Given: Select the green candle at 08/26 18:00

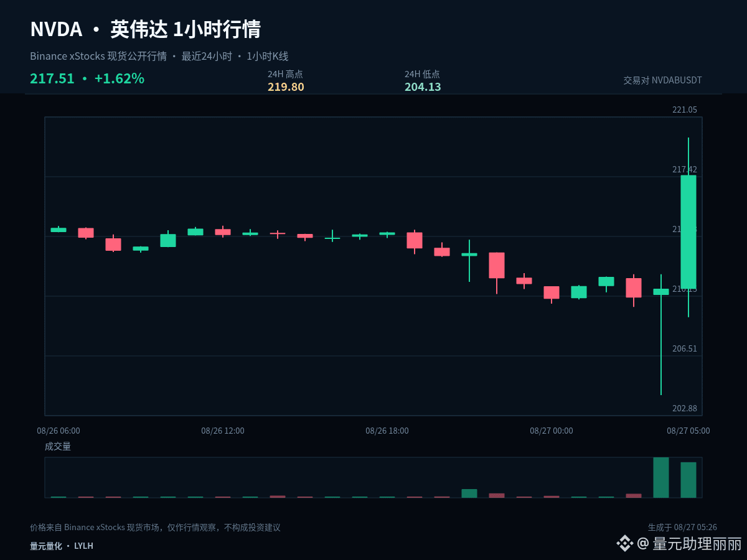Looking at the screenshot, I should (x=387, y=234).
